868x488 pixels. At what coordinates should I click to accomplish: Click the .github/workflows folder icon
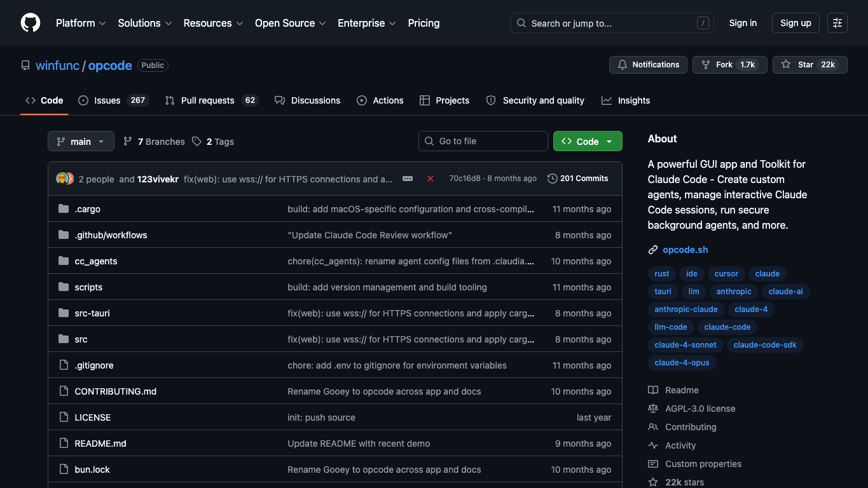tap(64, 235)
